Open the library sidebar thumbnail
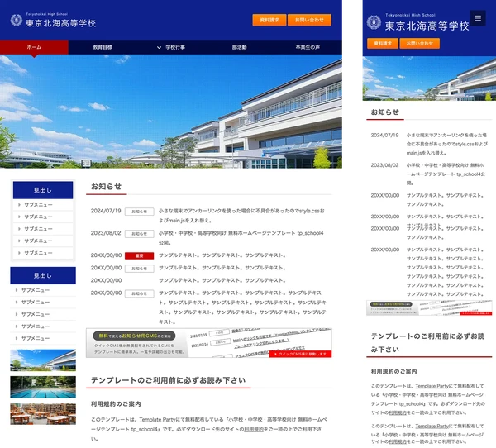The width and height of the screenshot is (496, 448). [x=43, y=413]
